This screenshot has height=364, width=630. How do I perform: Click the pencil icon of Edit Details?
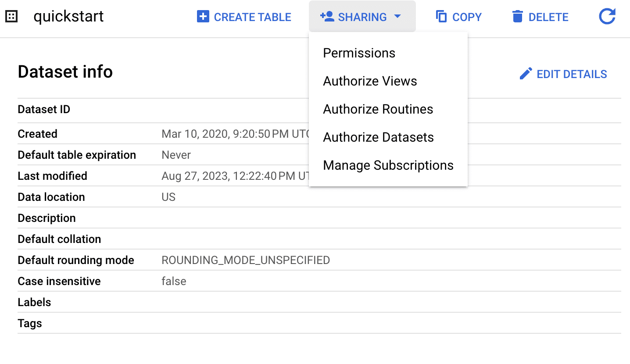(x=526, y=74)
